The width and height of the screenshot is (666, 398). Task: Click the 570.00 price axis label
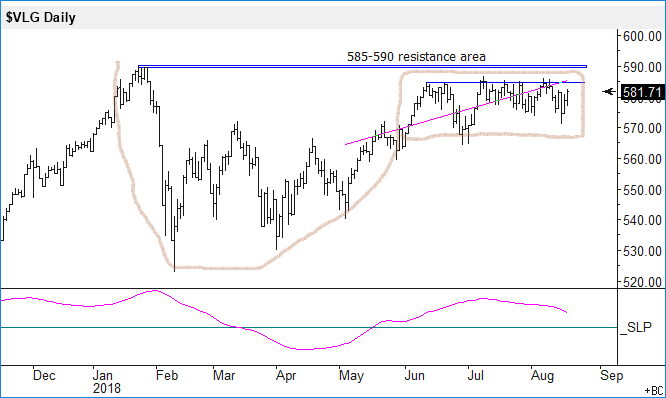[x=642, y=128]
